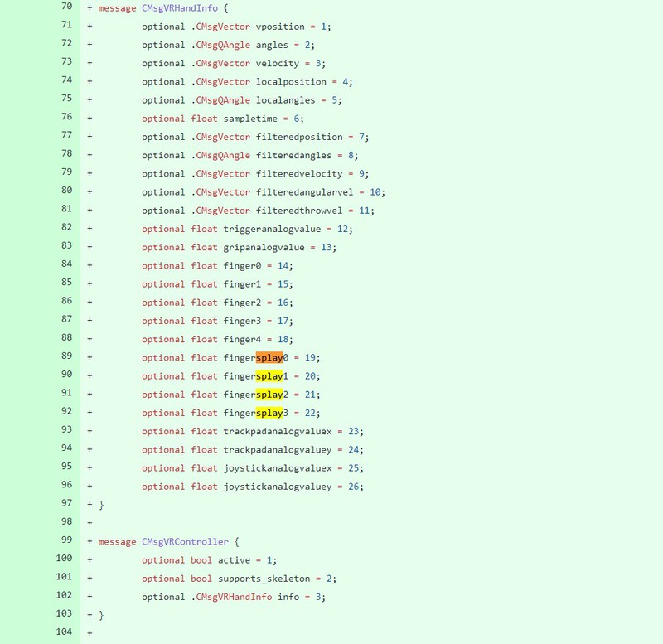Click line number 70 in the gutter

pos(67,7)
